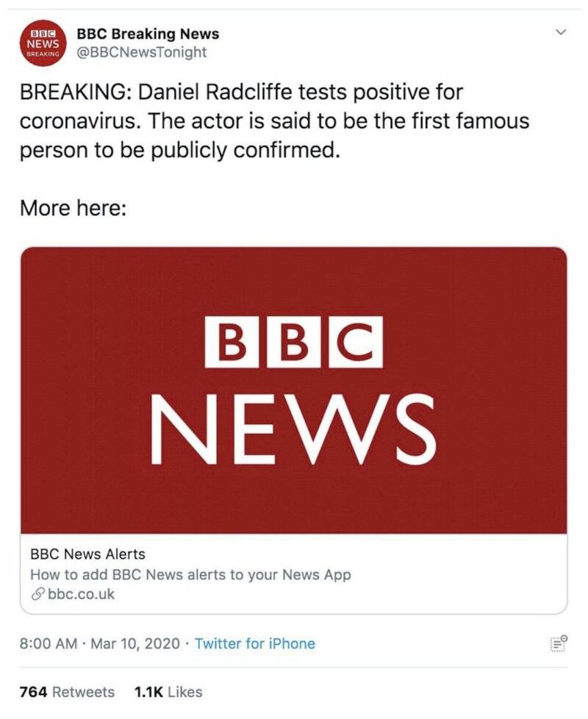This screenshot has width=588, height=719.
Task: Click the BBC blocks logo in the card
Action: 293,342
